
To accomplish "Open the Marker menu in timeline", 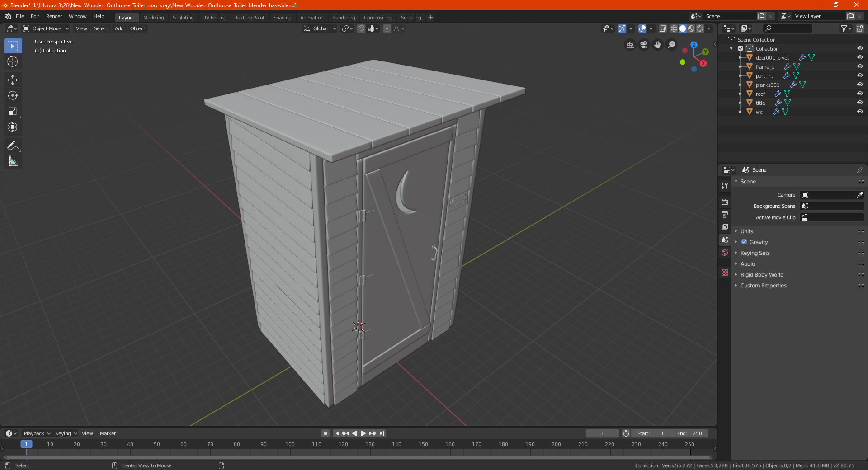I will click(x=108, y=433).
